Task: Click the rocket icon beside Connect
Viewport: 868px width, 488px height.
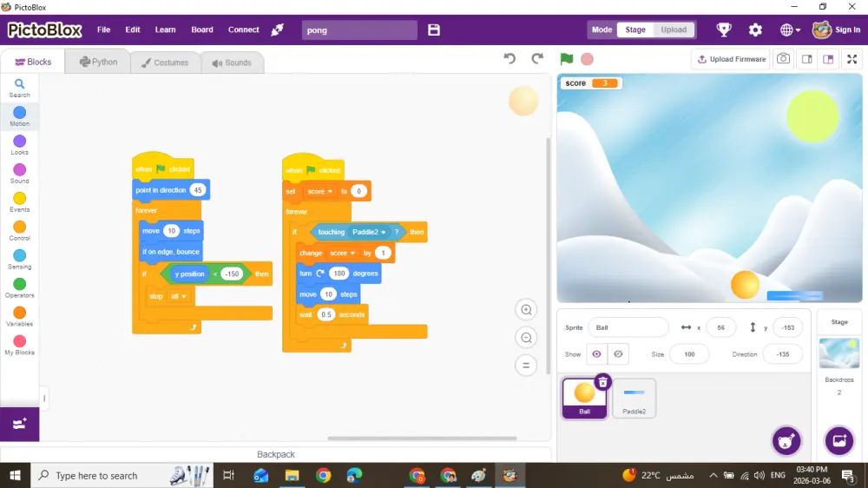Action: tap(278, 30)
